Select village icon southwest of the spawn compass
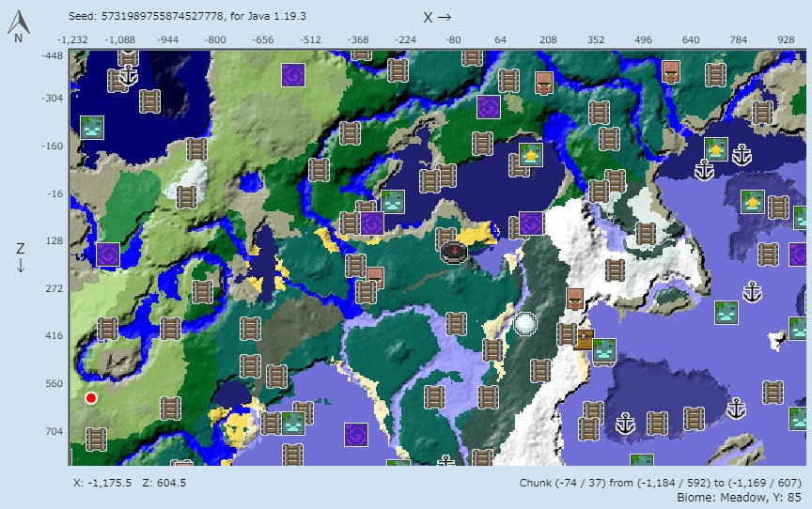Viewport: 812px width, 509px height. point(375,278)
